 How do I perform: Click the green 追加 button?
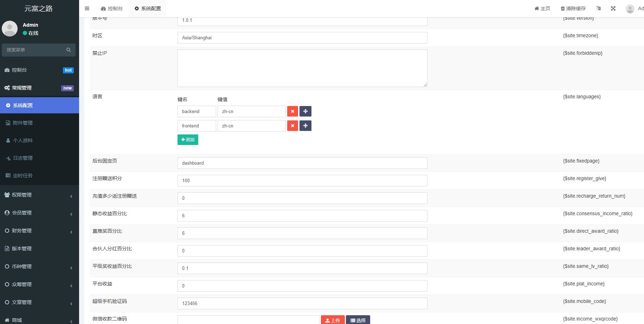pos(188,140)
